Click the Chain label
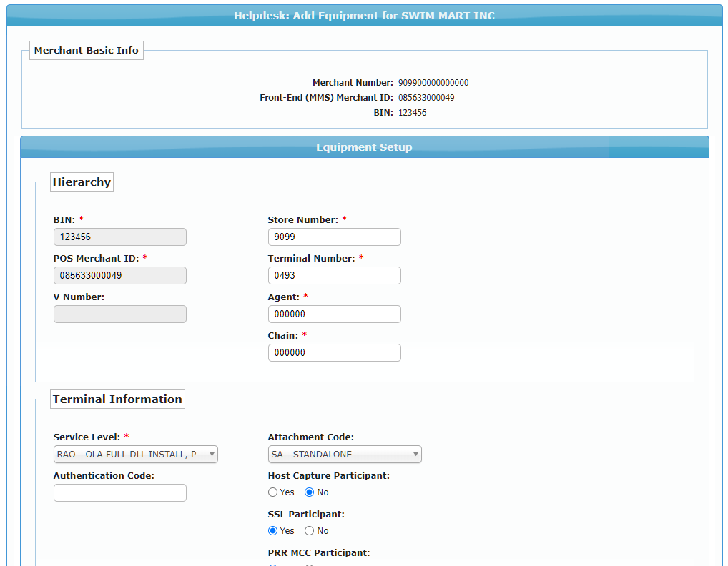The width and height of the screenshot is (728, 566). click(x=283, y=335)
